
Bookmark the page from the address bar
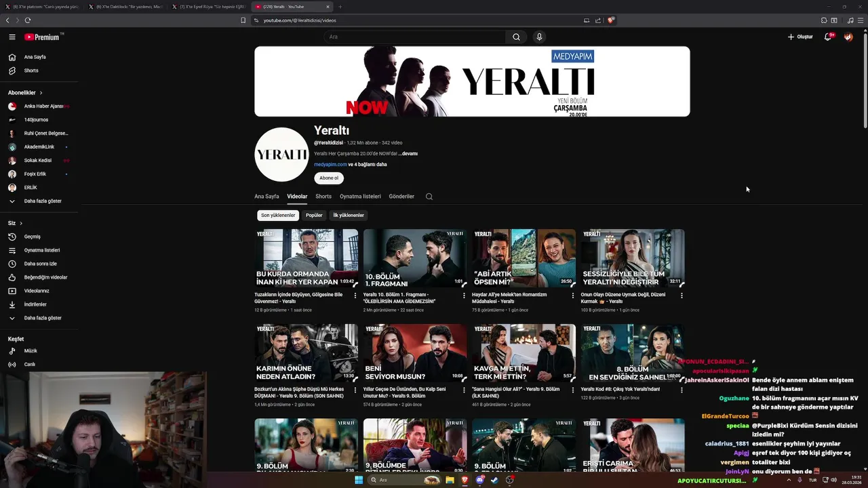tap(243, 20)
